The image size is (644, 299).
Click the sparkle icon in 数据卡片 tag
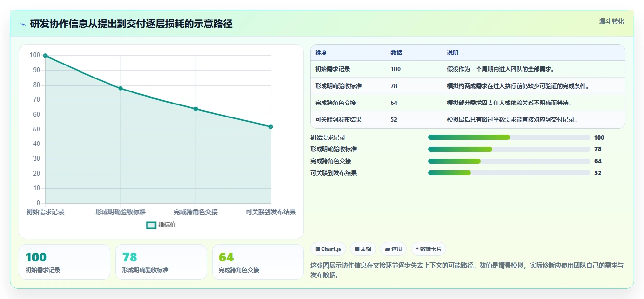point(417,249)
